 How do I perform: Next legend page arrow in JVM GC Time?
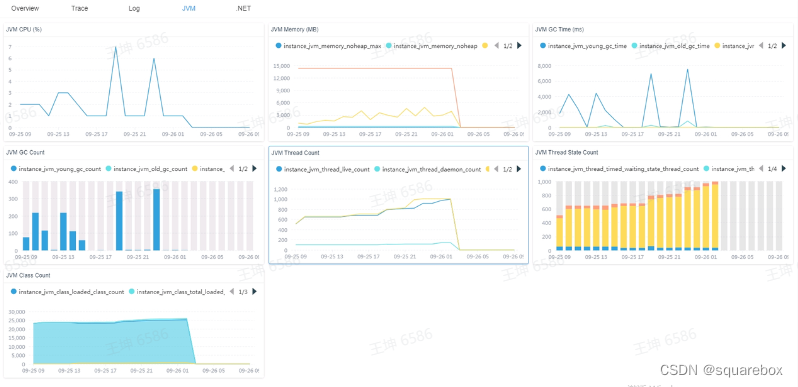point(784,46)
